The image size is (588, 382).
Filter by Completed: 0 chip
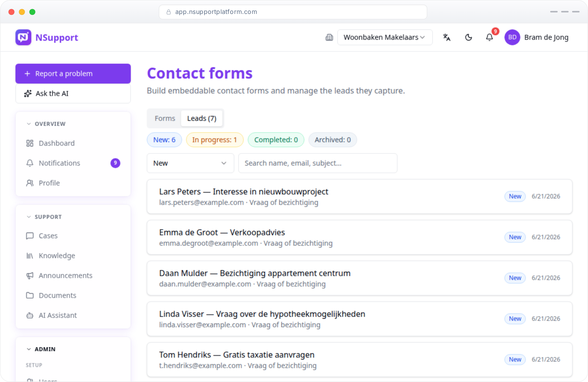point(276,140)
